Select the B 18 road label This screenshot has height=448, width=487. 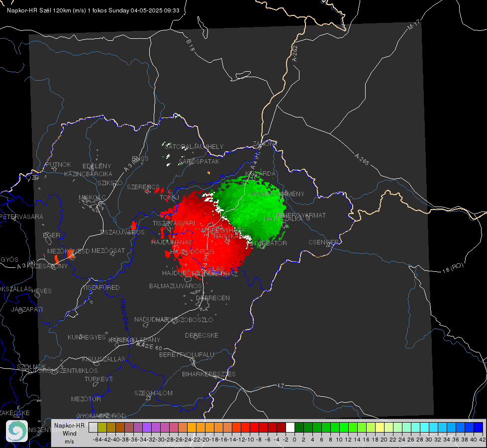[190, 45]
